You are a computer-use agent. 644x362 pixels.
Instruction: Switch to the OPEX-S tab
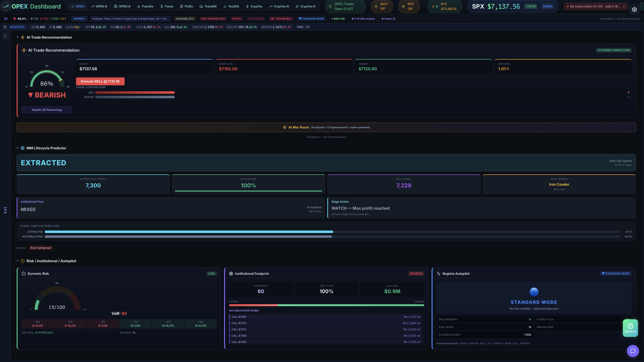tap(99, 7)
